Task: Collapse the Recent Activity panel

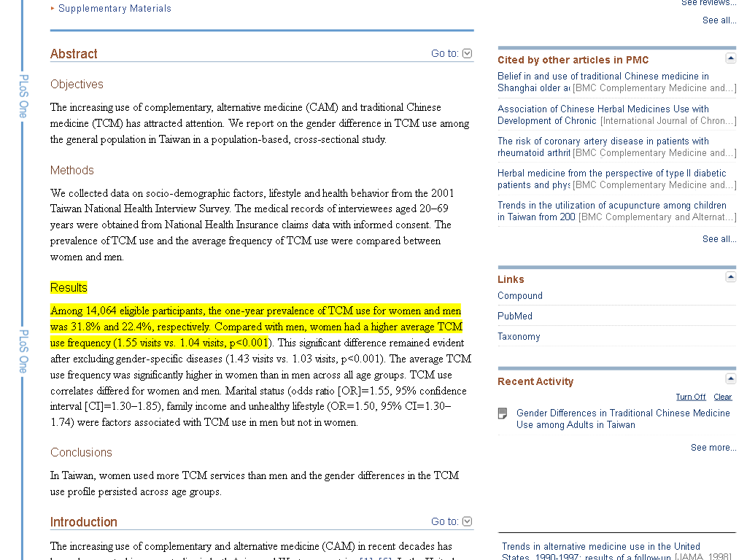Action: pos(730,378)
